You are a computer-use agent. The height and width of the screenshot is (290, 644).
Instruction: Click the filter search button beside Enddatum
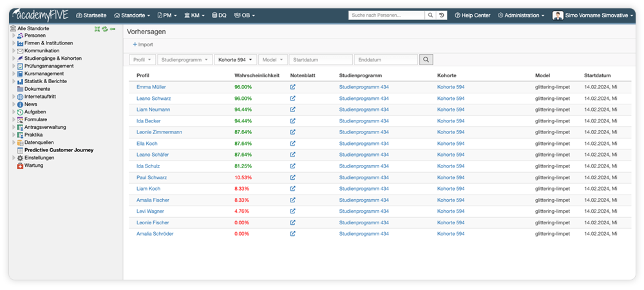(x=426, y=59)
